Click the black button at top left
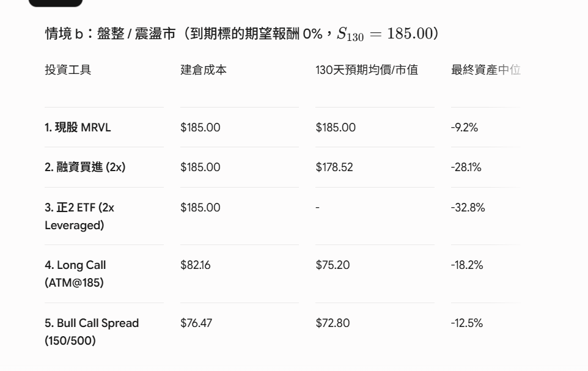The width and height of the screenshot is (588, 371). point(56,3)
